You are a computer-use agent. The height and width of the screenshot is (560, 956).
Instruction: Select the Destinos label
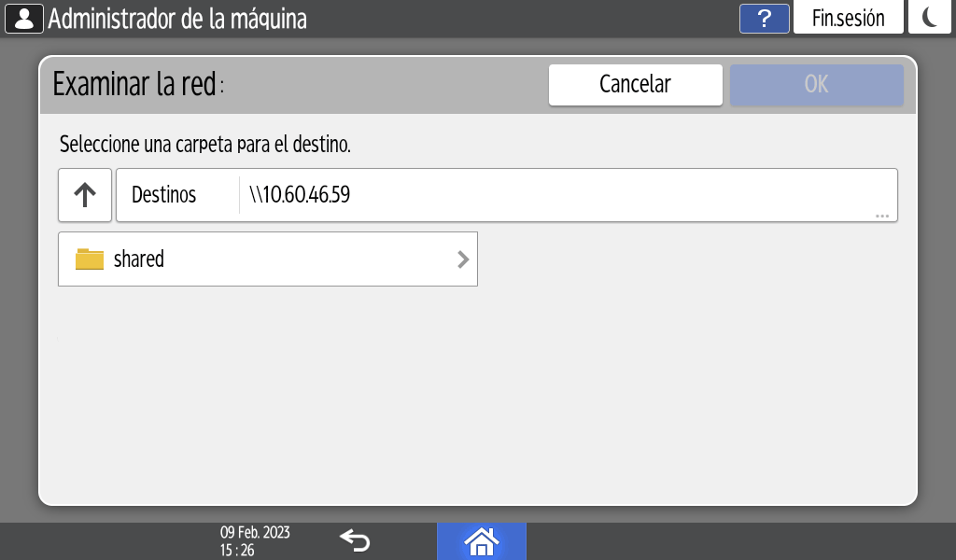coord(164,195)
